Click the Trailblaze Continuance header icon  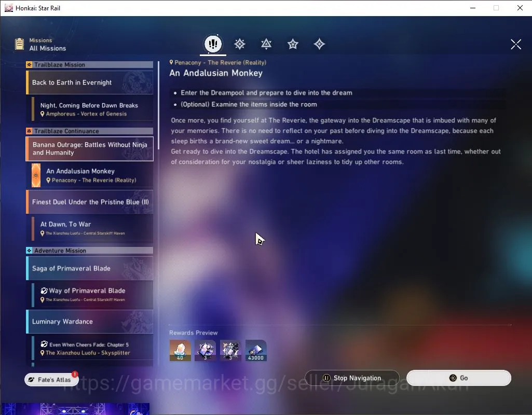tap(29, 131)
